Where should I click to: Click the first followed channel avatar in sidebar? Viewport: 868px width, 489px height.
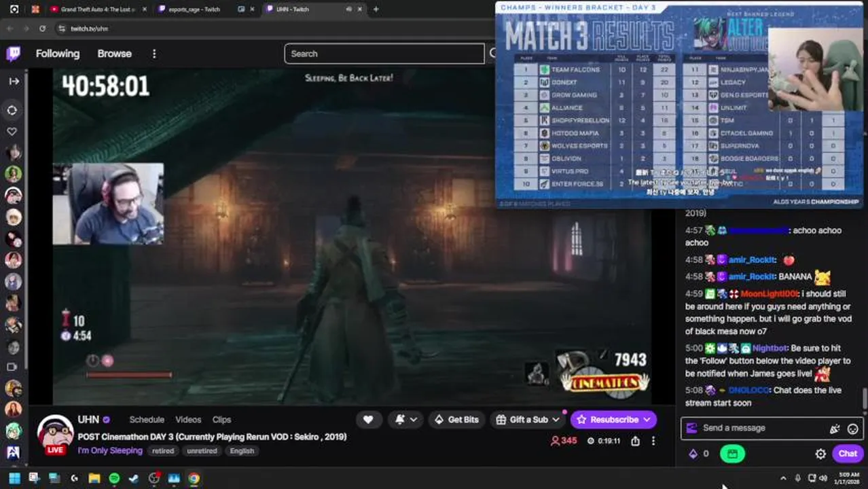point(12,153)
